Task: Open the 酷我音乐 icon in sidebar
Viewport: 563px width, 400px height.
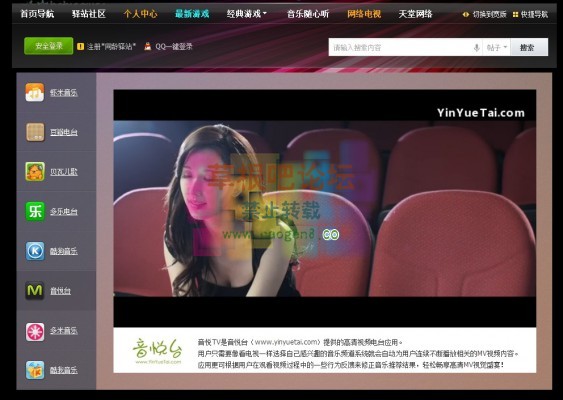Action: [35, 370]
